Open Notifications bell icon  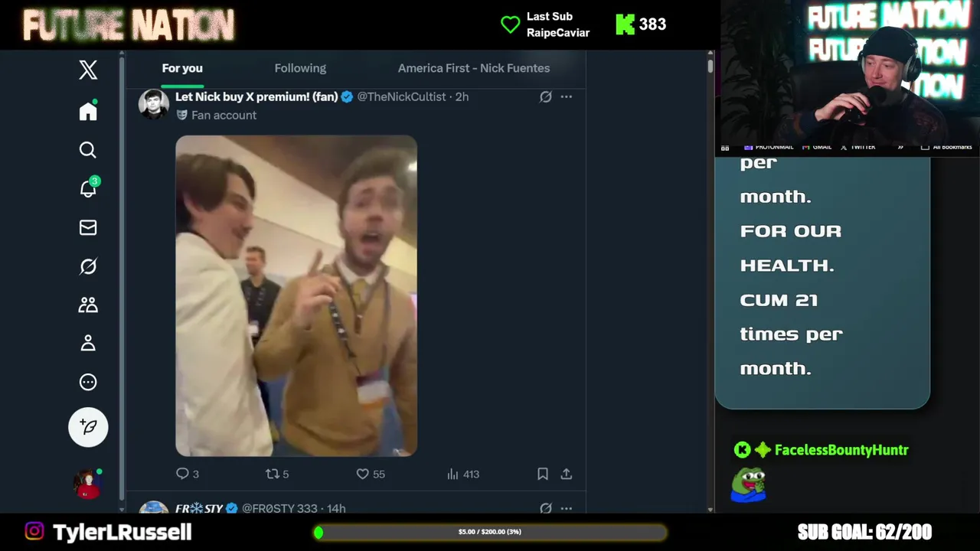[x=89, y=187]
